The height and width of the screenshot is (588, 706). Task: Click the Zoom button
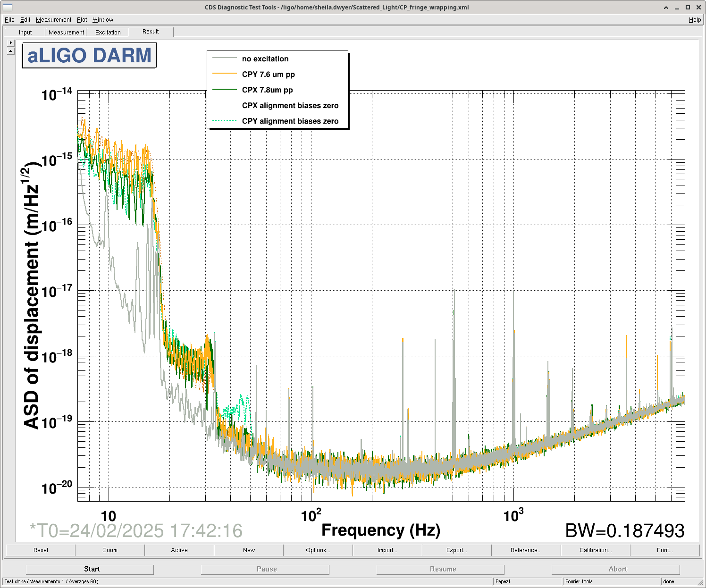[110, 550]
